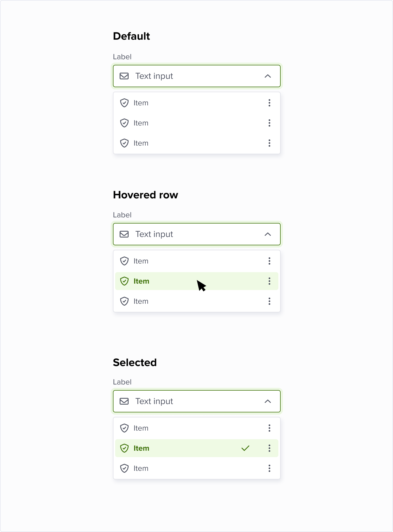
Task: Select the second Item in Default list
Action: click(141, 123)
